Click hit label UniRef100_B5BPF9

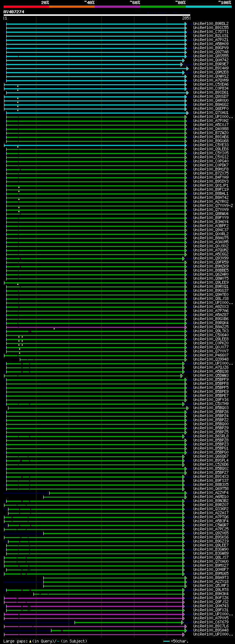tap(211, 379)
